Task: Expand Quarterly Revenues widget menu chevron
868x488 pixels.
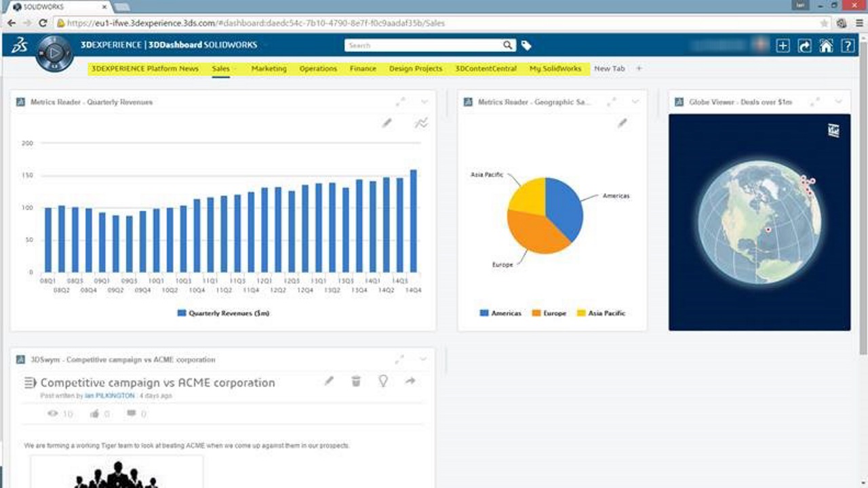Action: (424, 102)
